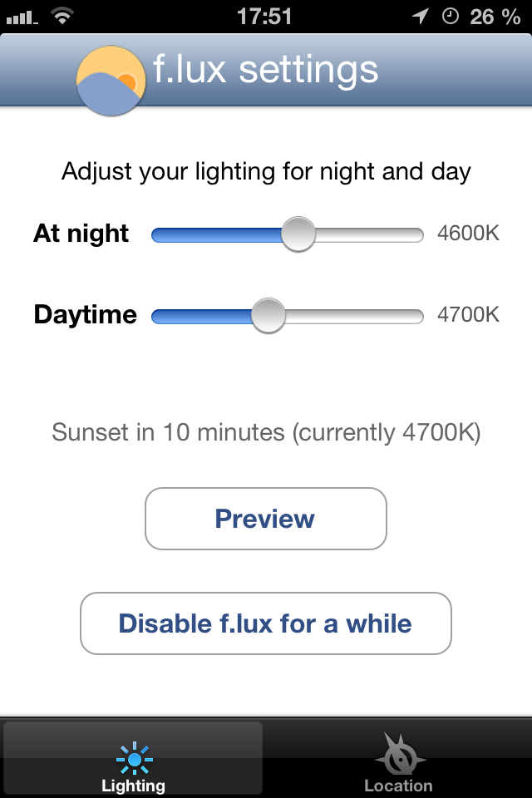Tap the Wi-Fi status icon
The image size is (532, 798).
click(x=62, y=17)
